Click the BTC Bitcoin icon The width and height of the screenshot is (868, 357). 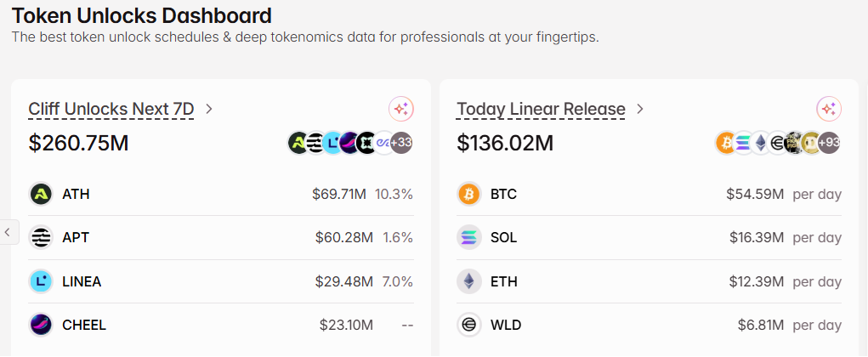(469, 194)
